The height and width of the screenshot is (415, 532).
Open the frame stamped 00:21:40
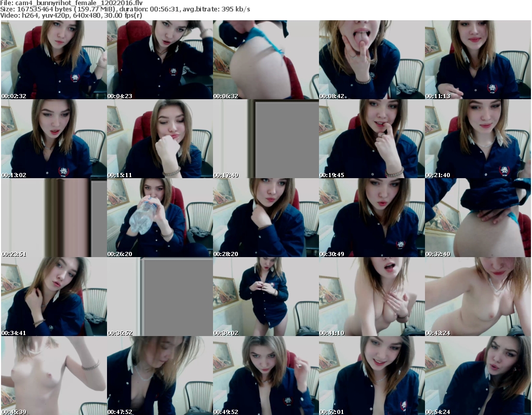[478, 139]
